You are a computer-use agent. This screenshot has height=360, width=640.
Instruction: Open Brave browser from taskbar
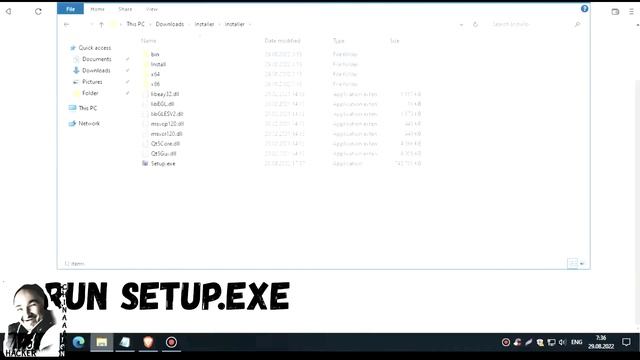(x=148, y=342)
